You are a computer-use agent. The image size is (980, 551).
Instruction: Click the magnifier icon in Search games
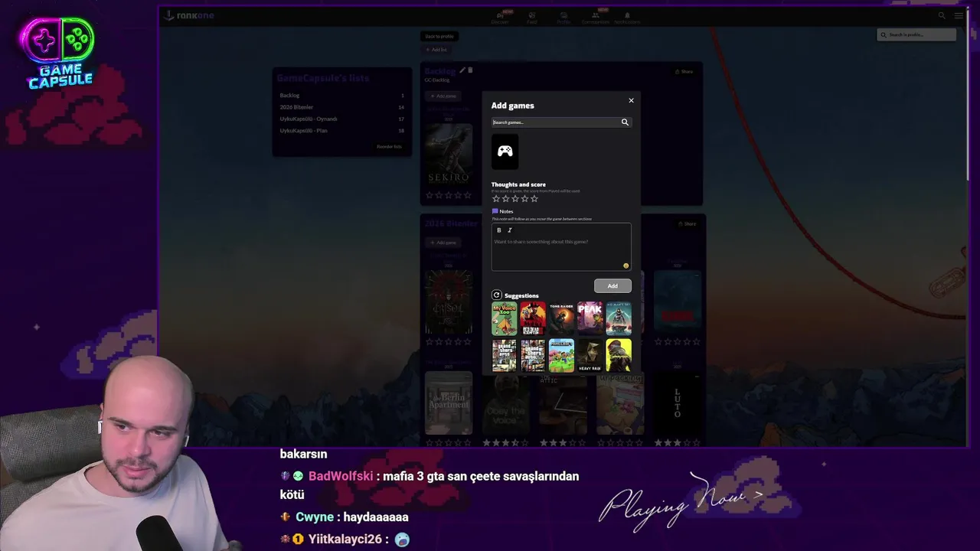click(625, 122)
